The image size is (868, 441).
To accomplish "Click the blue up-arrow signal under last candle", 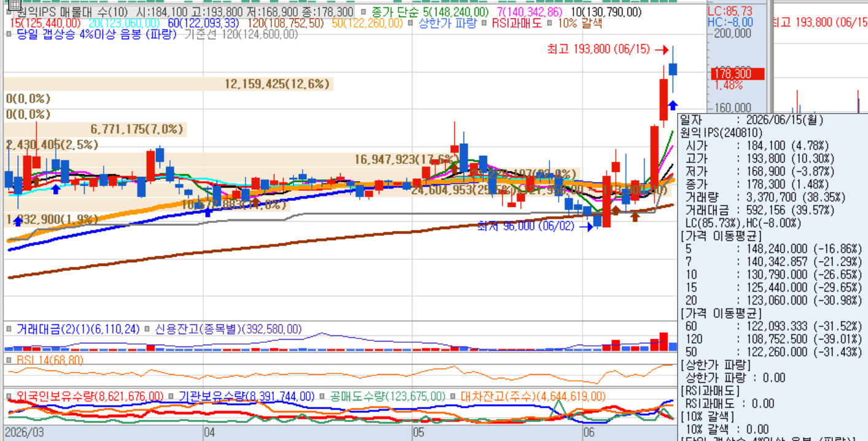I will (x=673, y=105).
